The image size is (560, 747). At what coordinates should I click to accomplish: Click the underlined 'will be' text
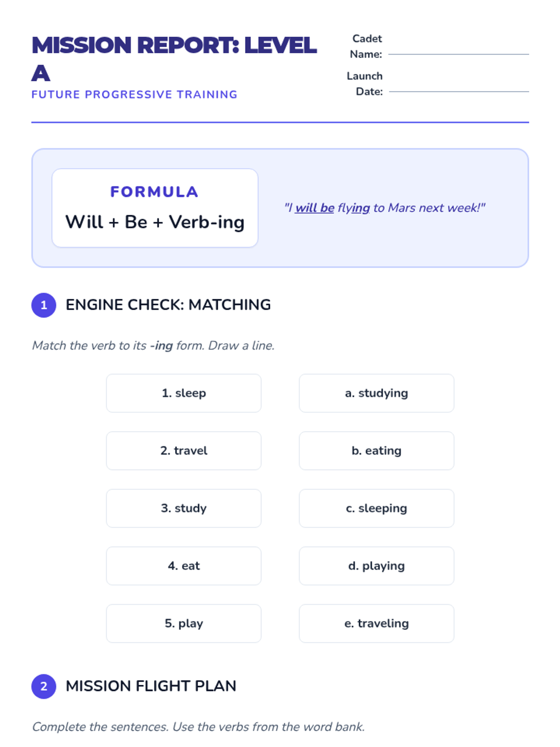(x=315, y=208)
